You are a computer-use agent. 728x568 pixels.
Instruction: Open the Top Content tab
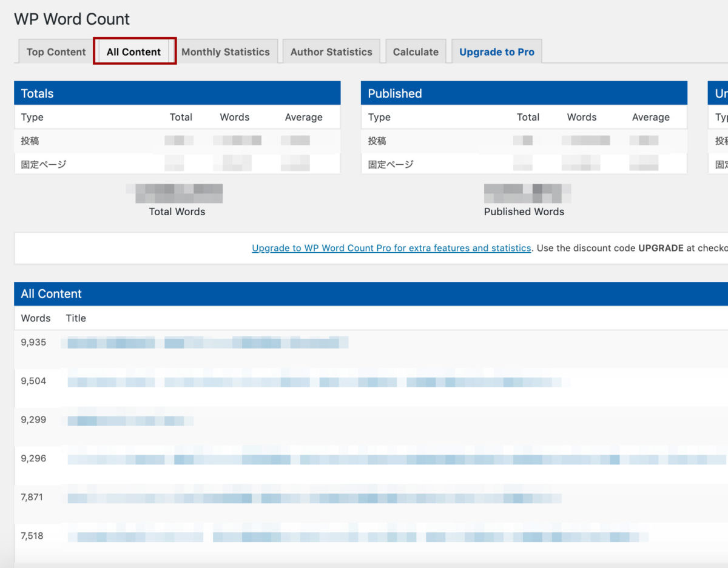point(56,52)
